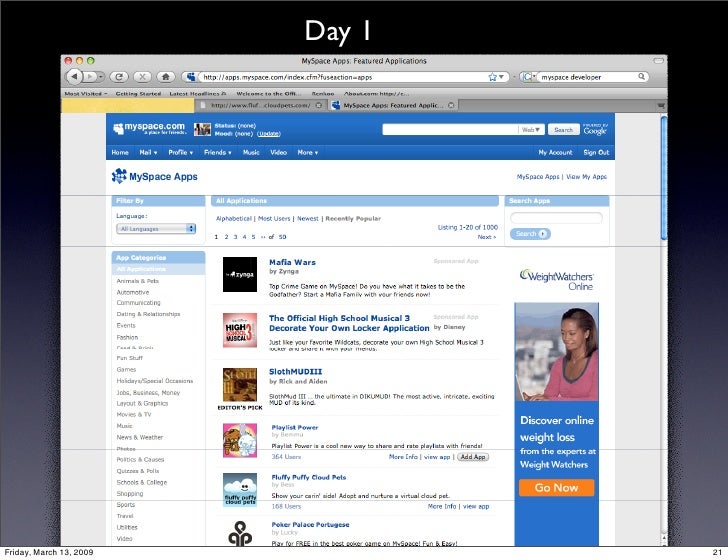The image size is (728, 560).
Task: Open Getting Started bookmark
Action: coord(138,94)
